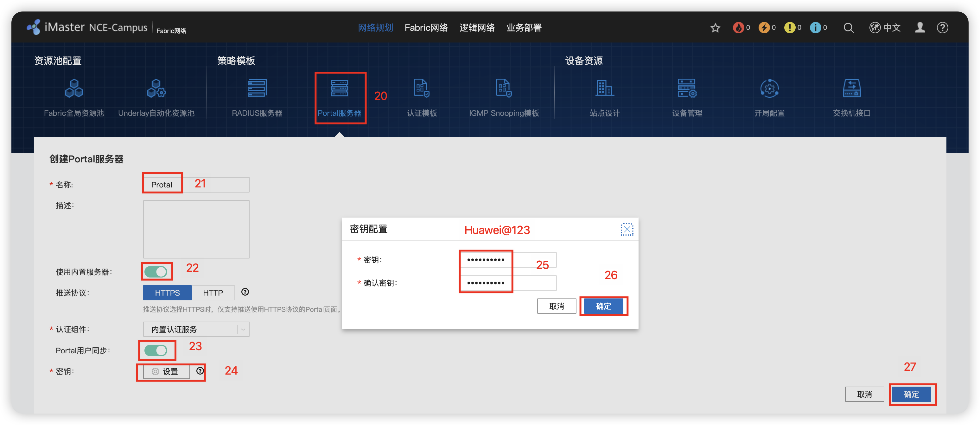Click 确定 in 密钥配置 dialog

tap(603, 306)
